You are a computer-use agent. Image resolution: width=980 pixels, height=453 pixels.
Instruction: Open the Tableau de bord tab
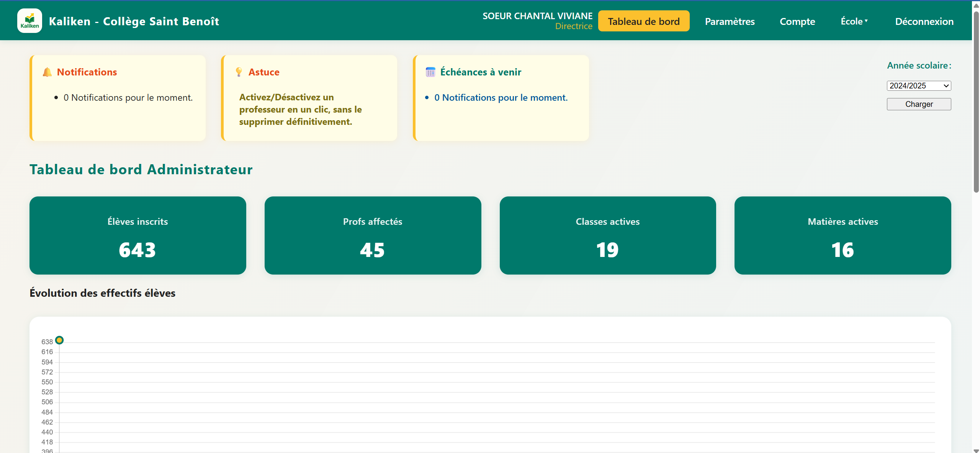[x=643, y=21]
